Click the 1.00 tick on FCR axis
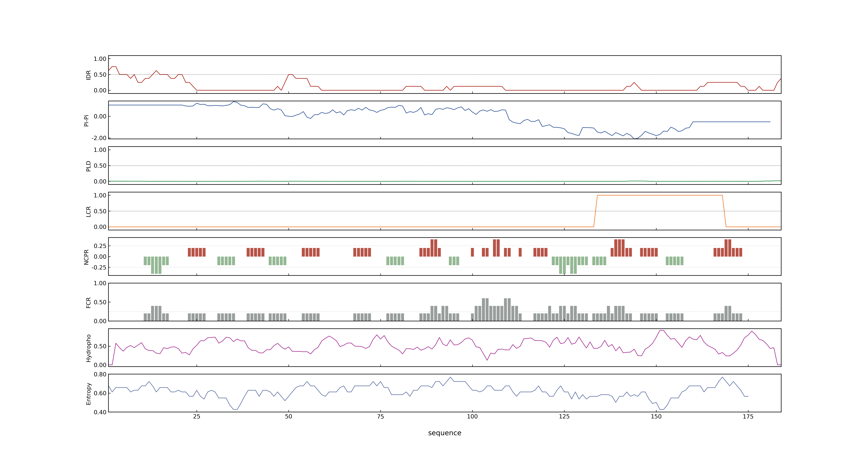Screen dimensions: 868x463 100,283
